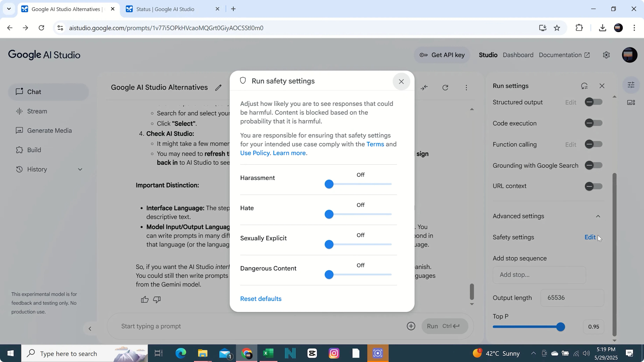Close the Run safety settings dialog

401,81
